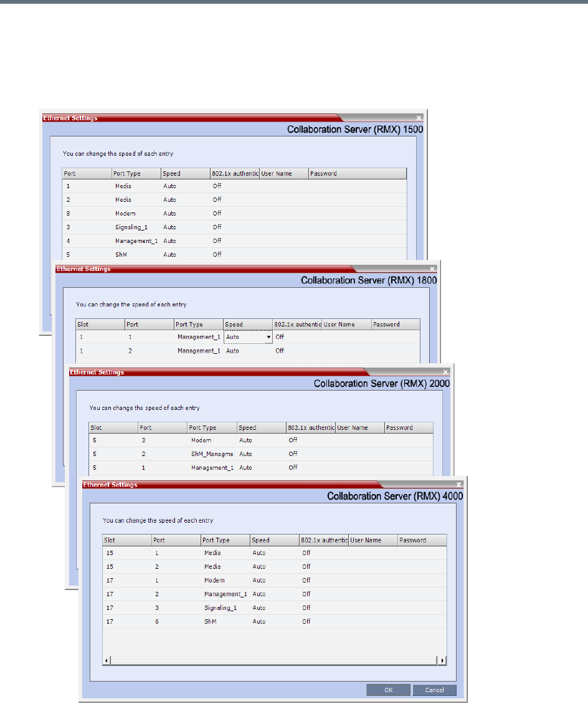Screen dimensions: 588x704
Task: Click 802.1x authentic header in RMX 1500 table
Action: click(235, 174)
